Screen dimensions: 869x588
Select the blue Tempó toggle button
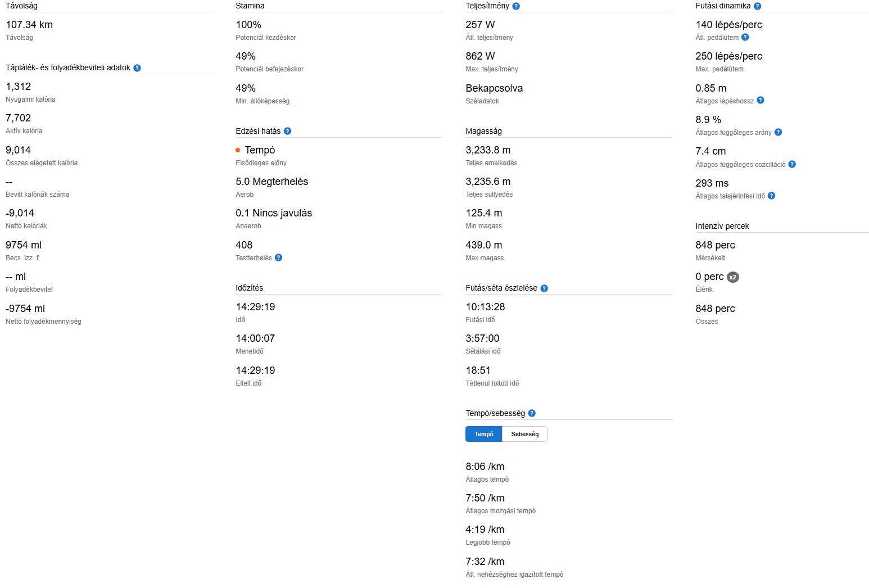pos(483,434)
